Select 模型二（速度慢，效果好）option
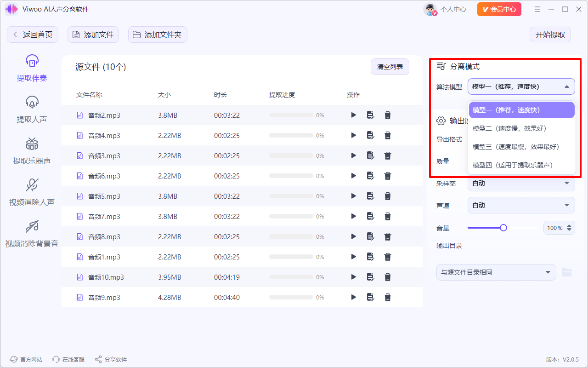588x368 pixels. (x=522, y=128)
